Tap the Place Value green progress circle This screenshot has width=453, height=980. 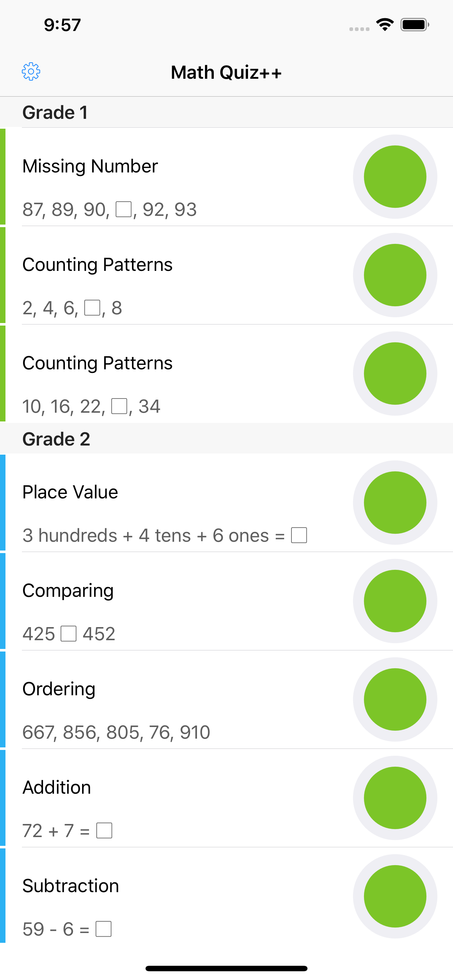tap(395, 502)
